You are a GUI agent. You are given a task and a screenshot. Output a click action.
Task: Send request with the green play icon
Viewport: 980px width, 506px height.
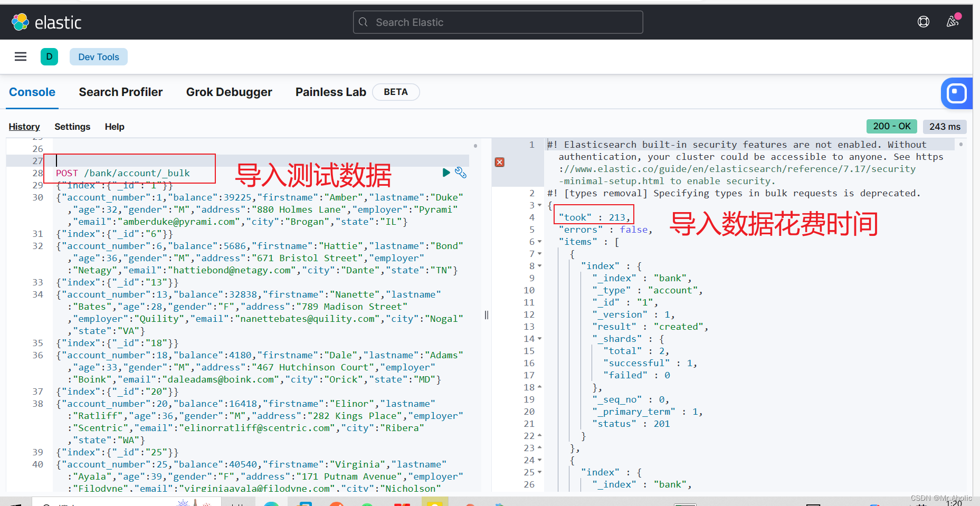(446, 172)
